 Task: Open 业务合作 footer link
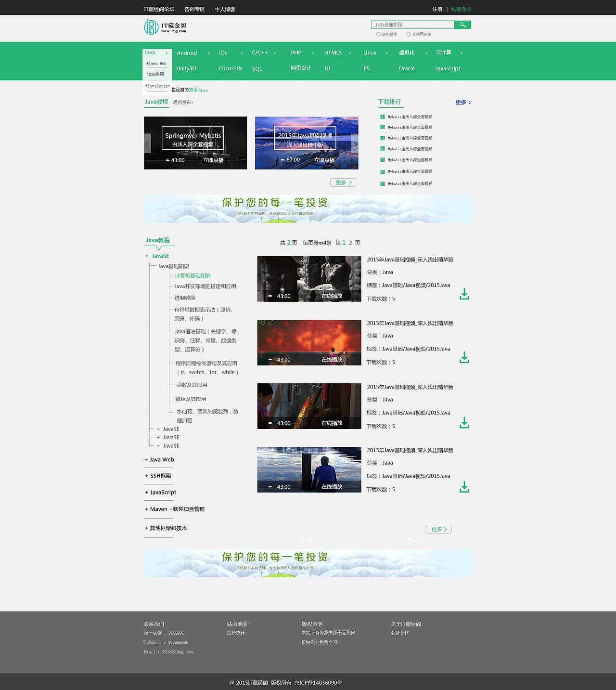(x=399, y=633)
